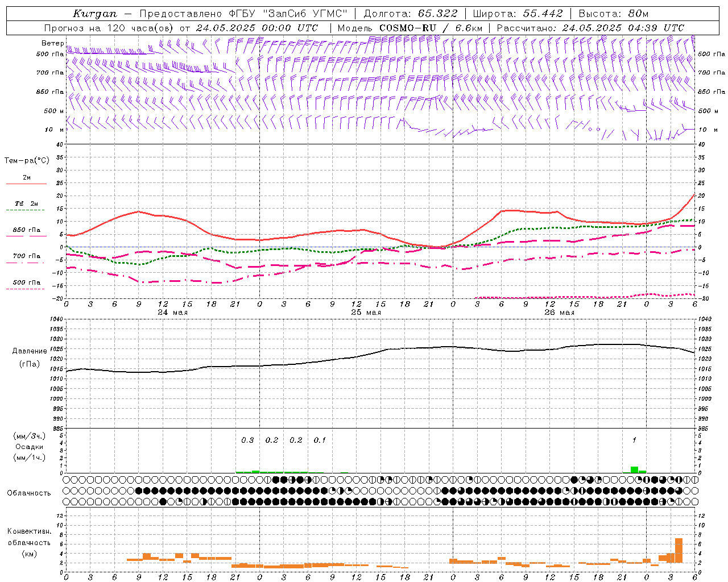Click the elevation text "Высота: 80м"

pyautogui.click(x=614, y=14)
